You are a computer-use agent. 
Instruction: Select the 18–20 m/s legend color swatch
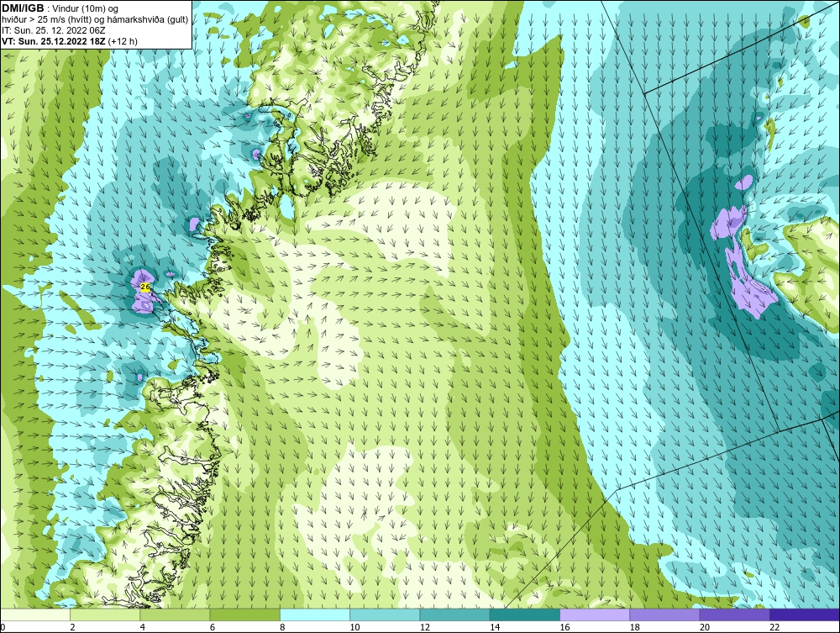[664, 615]
